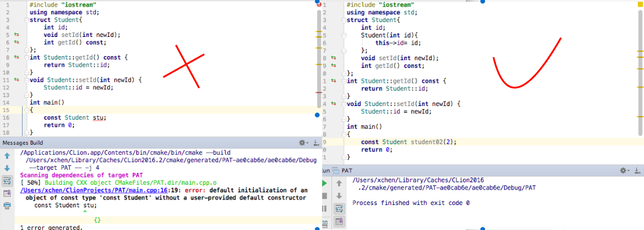Click getId gutter icon above Run panel, line 9
This screenshot has width=644, height=230.
click(x=333, y=65)
